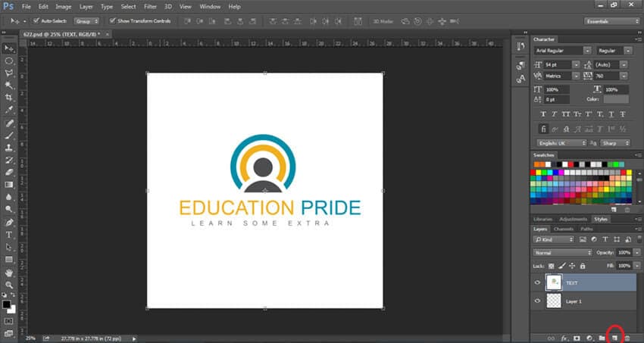644x343 pixels.
Task: Select the Brush tool
Action: click(8, 136)
